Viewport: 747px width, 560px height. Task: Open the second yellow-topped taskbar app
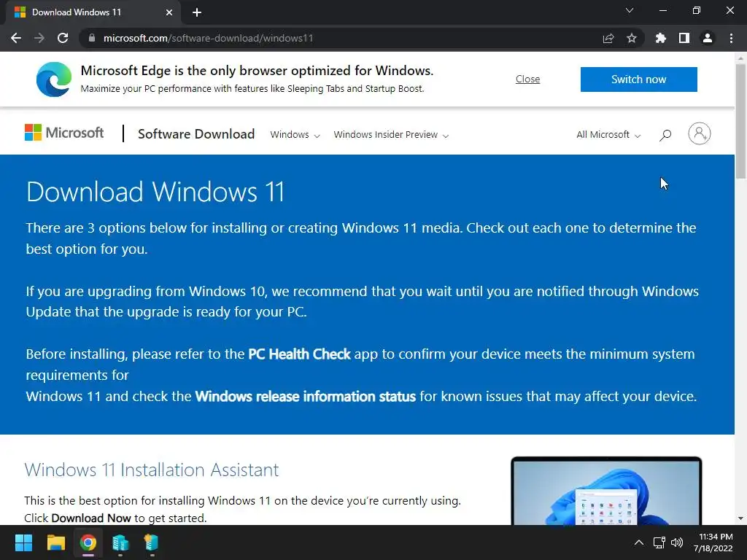pyautogui.click(x=152, y=542)
